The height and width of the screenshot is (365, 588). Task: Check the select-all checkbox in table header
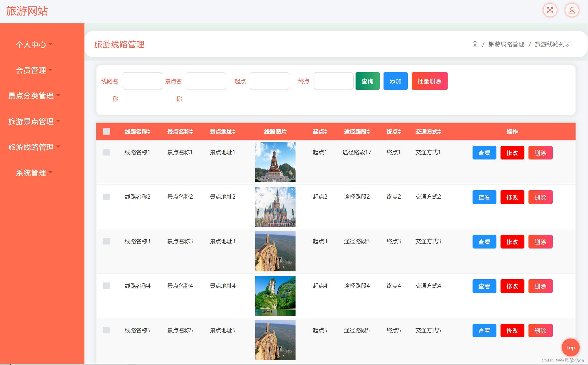106,132
